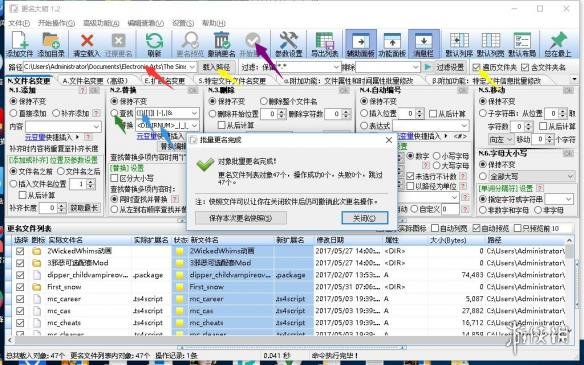The width and height of the screenshot is (584, 365).
Task: Click the help icon beside 补齐添加
Action: [x=96, y=113]
